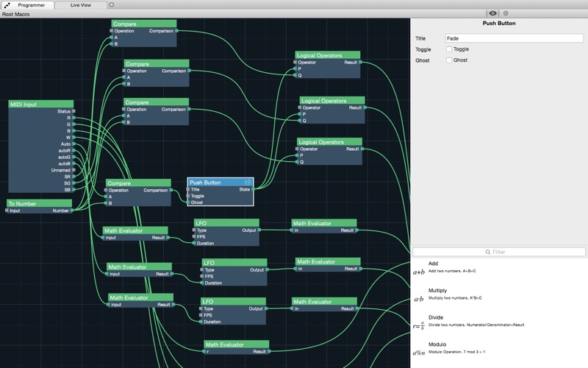Screen dimensions: 588x368
Task: Enable the Toggle checkbox
Action: [449, 49]
